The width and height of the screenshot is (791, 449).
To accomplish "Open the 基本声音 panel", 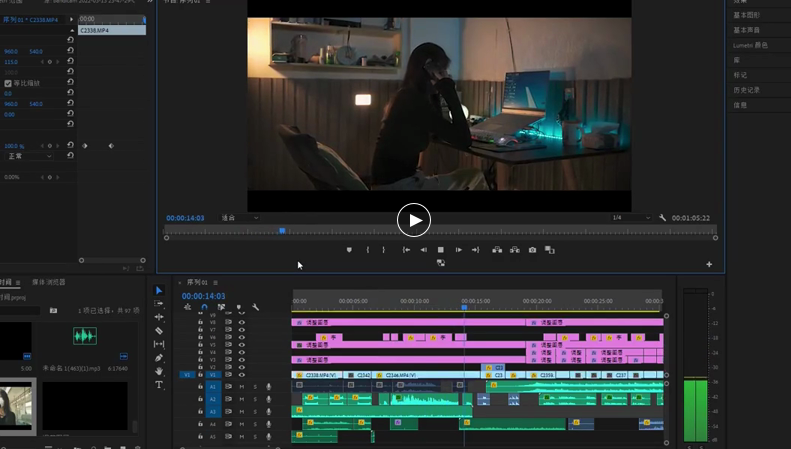I will click(747, 30).
